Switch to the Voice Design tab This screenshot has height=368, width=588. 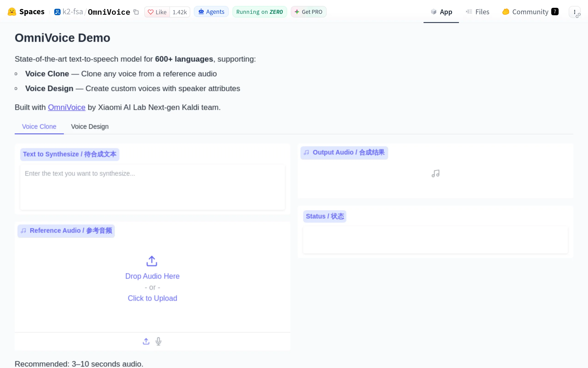(90, 126)
